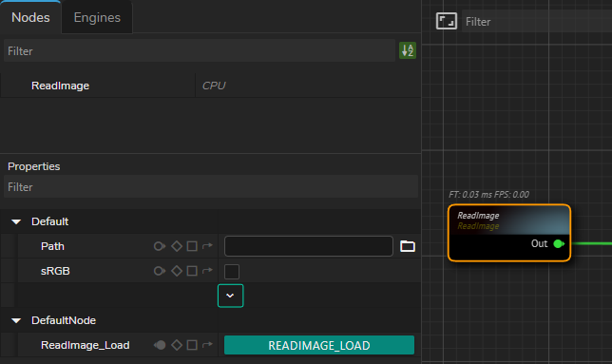Click the diamond keyframe icon for Path
612x364 pixels.
click(177, 246)
